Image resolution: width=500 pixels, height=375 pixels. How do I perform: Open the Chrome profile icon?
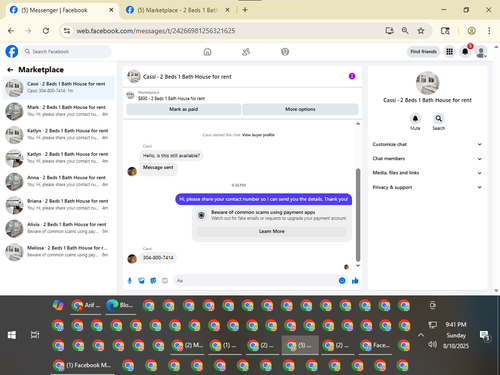point(471,31)
